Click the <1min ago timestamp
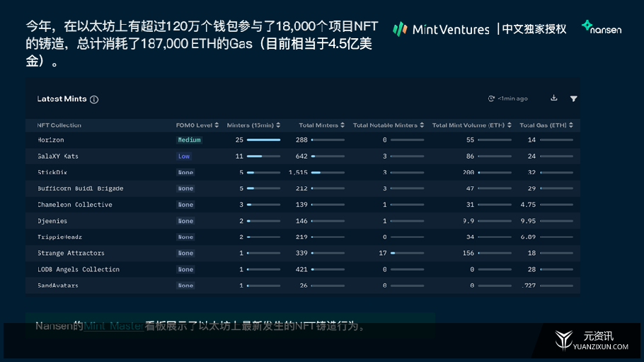This screenshot has height=362, width=644. (x=512, y=98)
